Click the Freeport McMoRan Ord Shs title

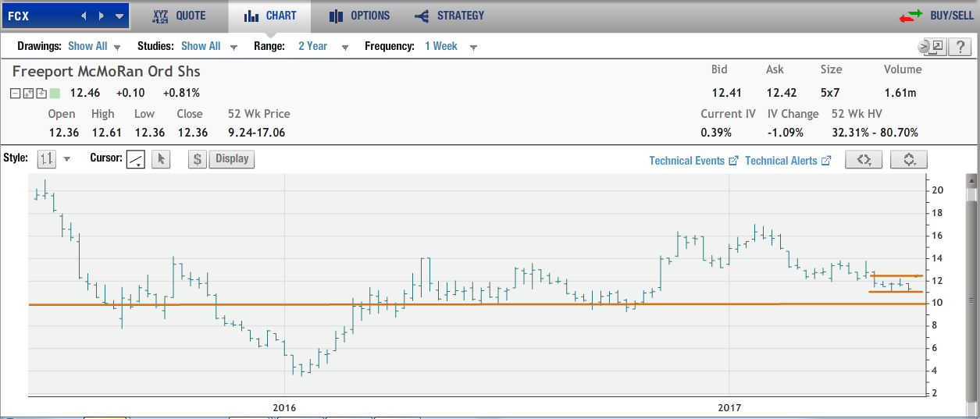(x=106, y=71)
